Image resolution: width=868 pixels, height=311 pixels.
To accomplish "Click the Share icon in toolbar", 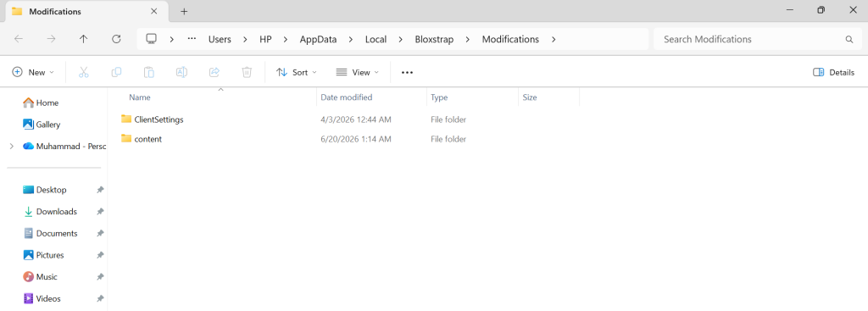I will tap(214, 73).
